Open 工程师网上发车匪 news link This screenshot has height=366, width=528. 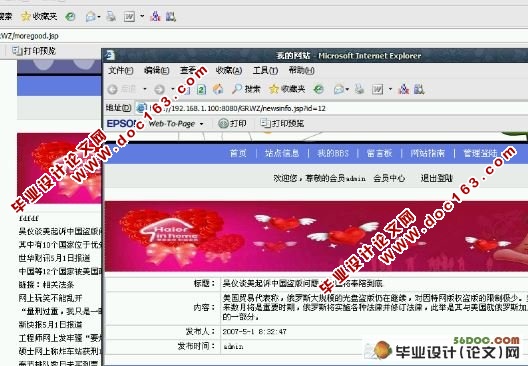tap(60, 338)
